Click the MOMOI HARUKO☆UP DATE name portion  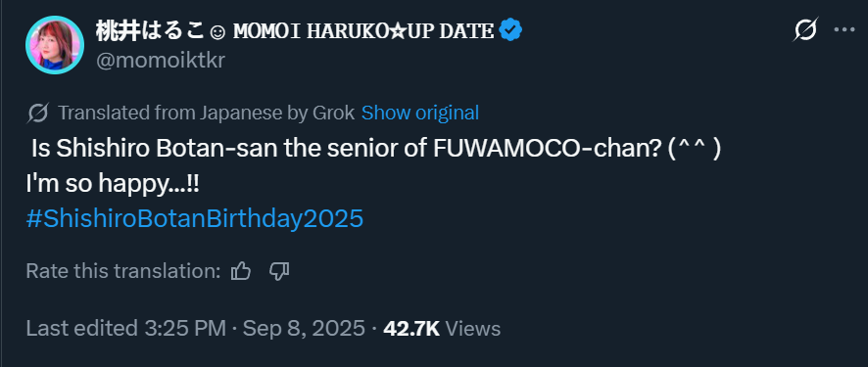pos(363,31)
